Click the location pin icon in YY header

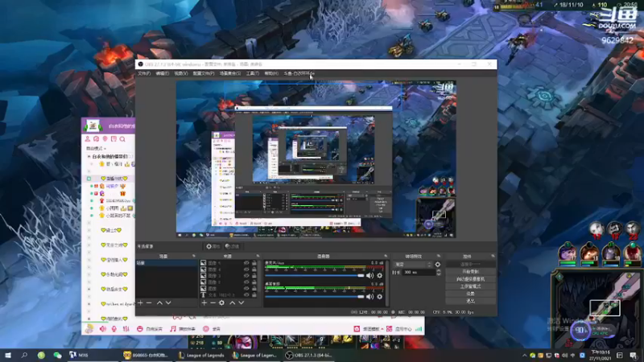105,139
